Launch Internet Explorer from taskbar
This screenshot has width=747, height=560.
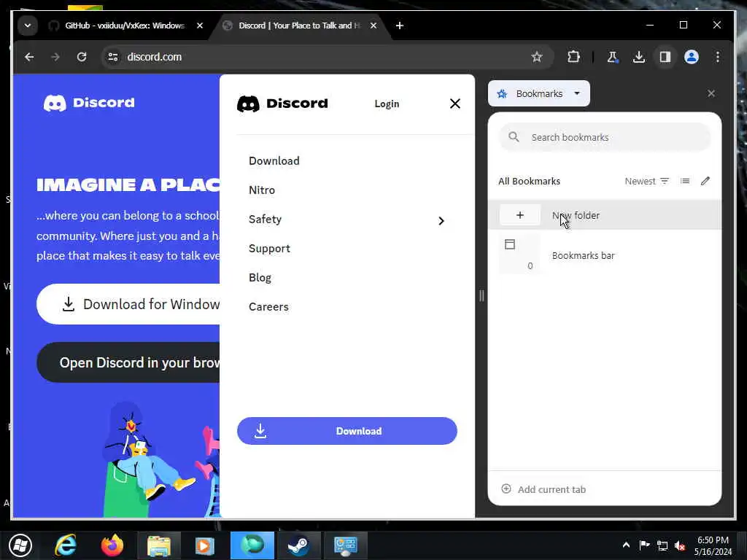(x=66, y=545)
